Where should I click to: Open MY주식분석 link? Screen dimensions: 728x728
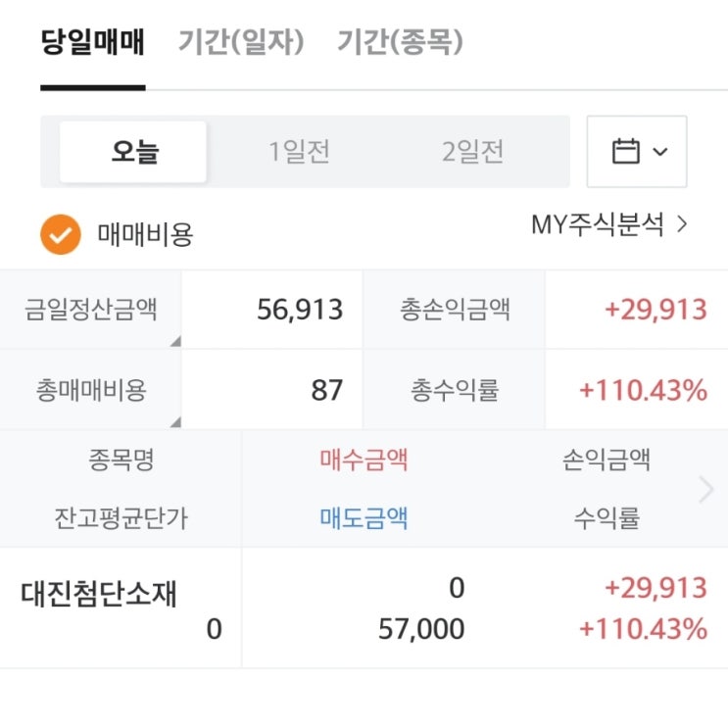coord(609,225)
